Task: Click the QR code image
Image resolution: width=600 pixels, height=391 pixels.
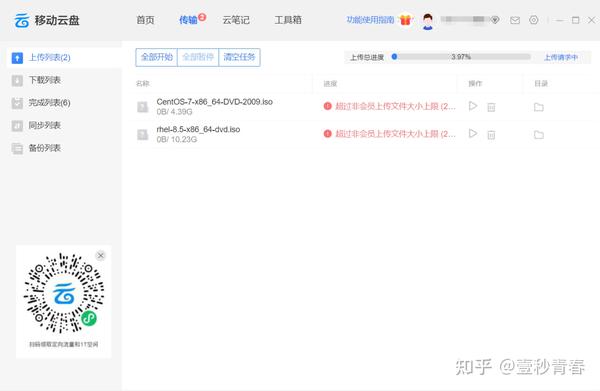Action: coord(64,293)
